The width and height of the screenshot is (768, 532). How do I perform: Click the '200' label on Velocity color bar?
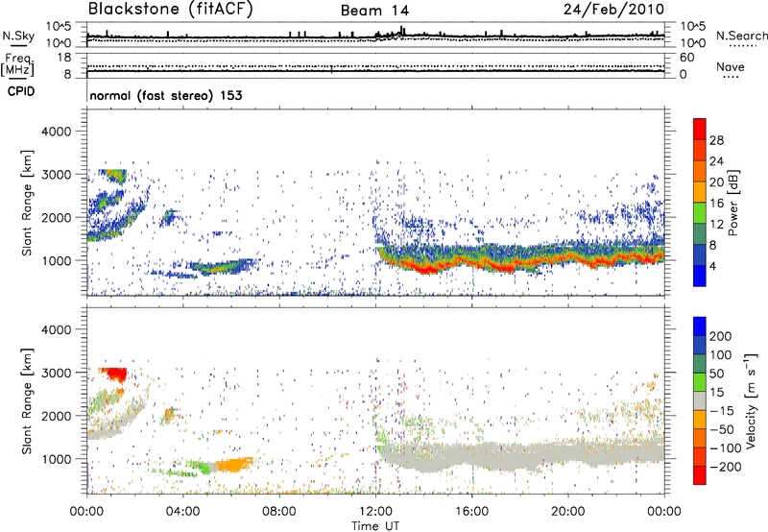tap(721, 336)
